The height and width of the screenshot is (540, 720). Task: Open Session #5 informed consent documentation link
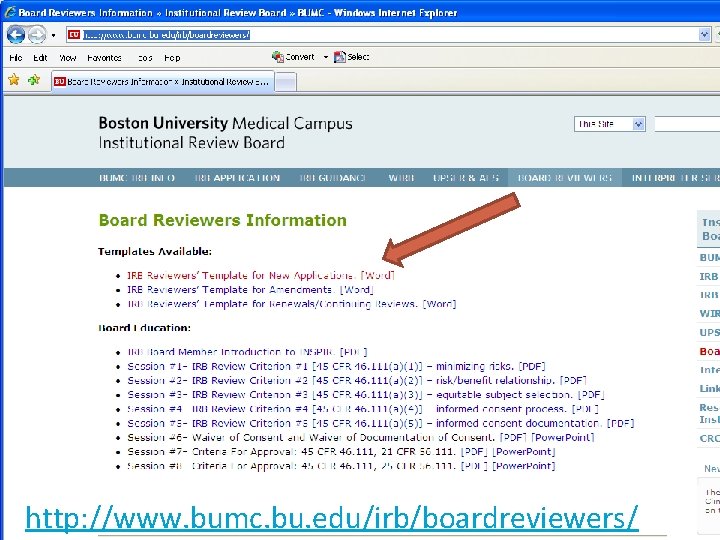coord(381,423)
